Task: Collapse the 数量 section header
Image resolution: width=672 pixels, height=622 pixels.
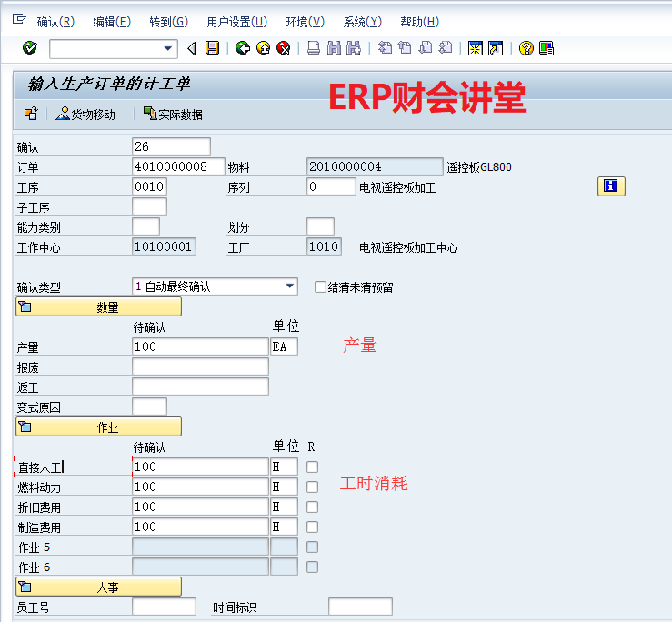Action: 98,307
